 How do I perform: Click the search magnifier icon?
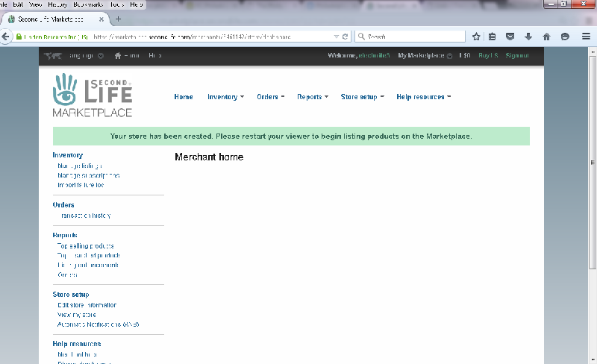tap(361, 36)
